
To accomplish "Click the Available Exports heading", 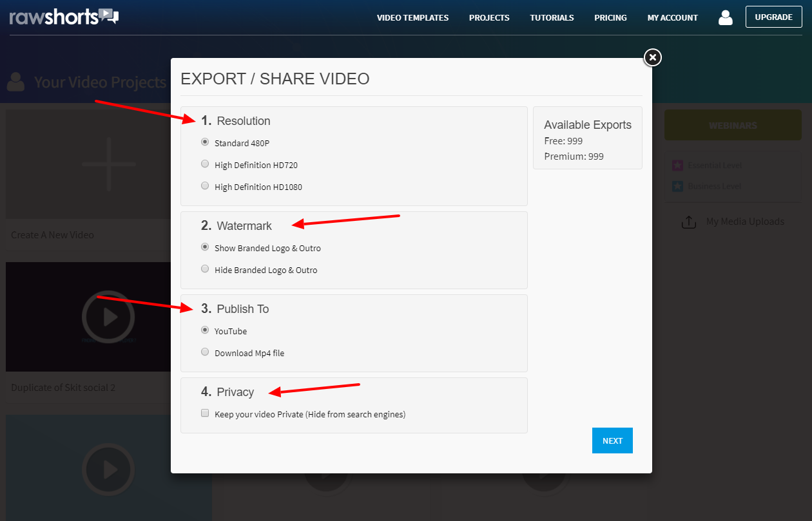I will pos(588,125).
